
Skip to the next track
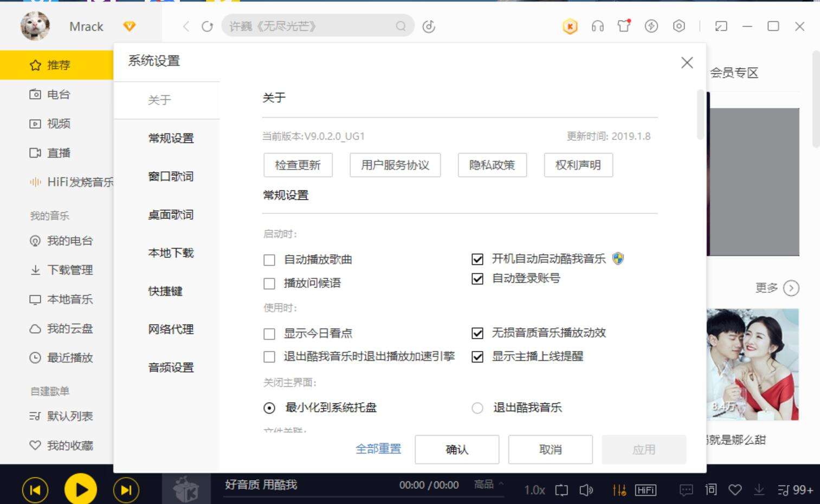pyautogui.click(x=126, y=490)
